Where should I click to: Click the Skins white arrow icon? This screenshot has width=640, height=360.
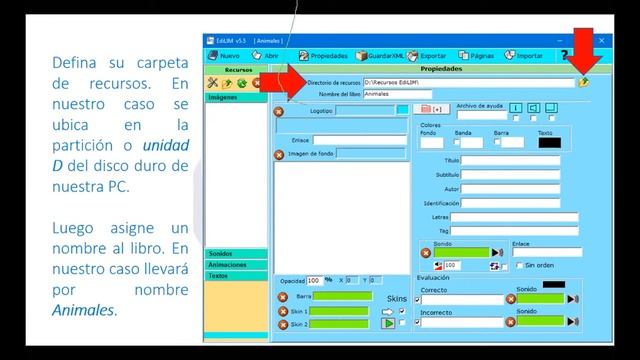(387, 312)
